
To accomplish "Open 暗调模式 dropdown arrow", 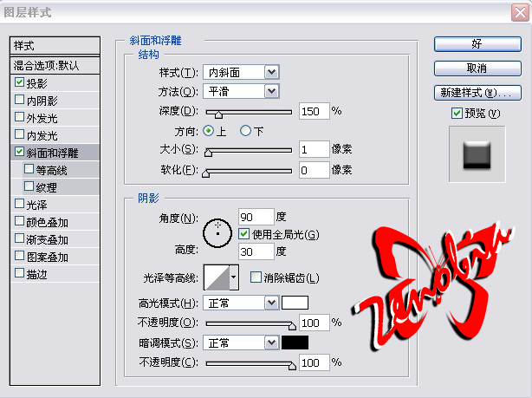I will click(x=271, y=343).
